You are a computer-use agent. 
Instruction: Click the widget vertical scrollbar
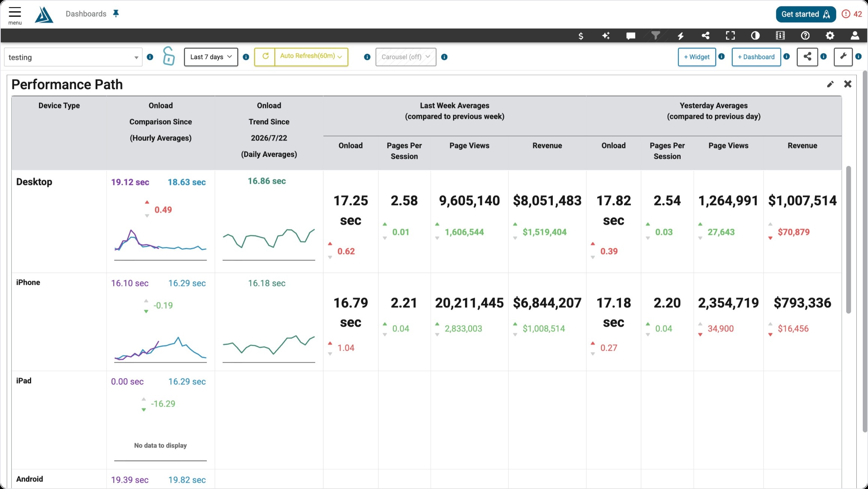point(849,240)
